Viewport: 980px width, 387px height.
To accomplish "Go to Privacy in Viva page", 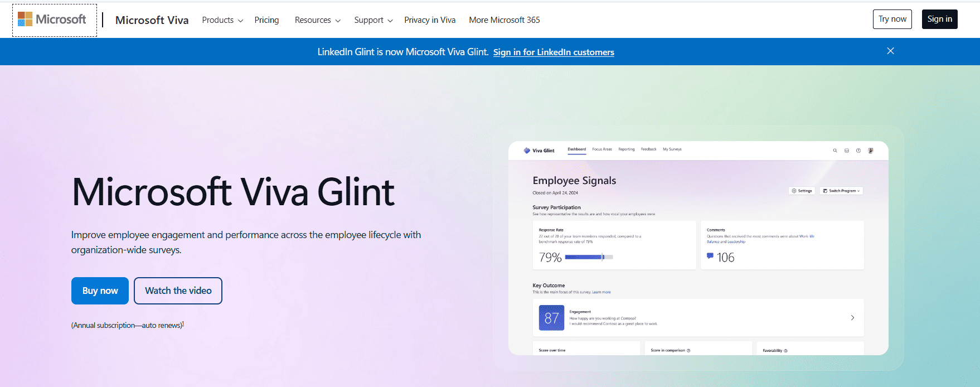I will [429, 20].
